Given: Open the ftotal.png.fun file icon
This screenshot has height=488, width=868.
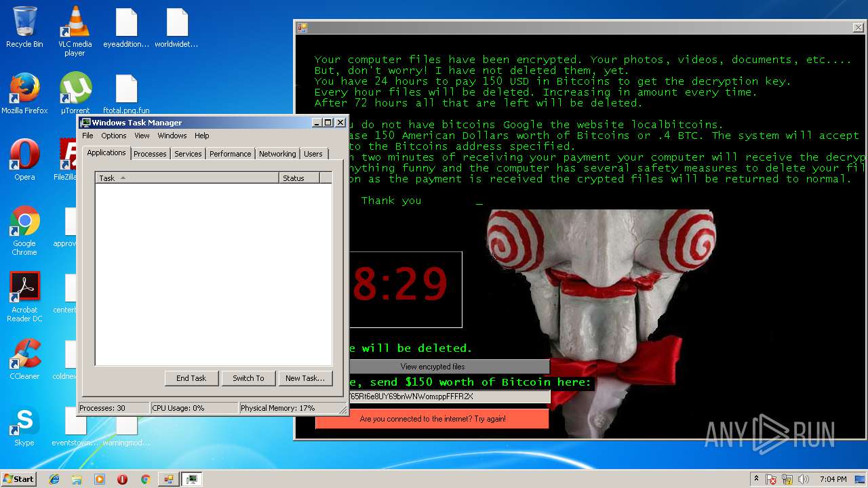Looking at the screenshot, I should point(126,94).
